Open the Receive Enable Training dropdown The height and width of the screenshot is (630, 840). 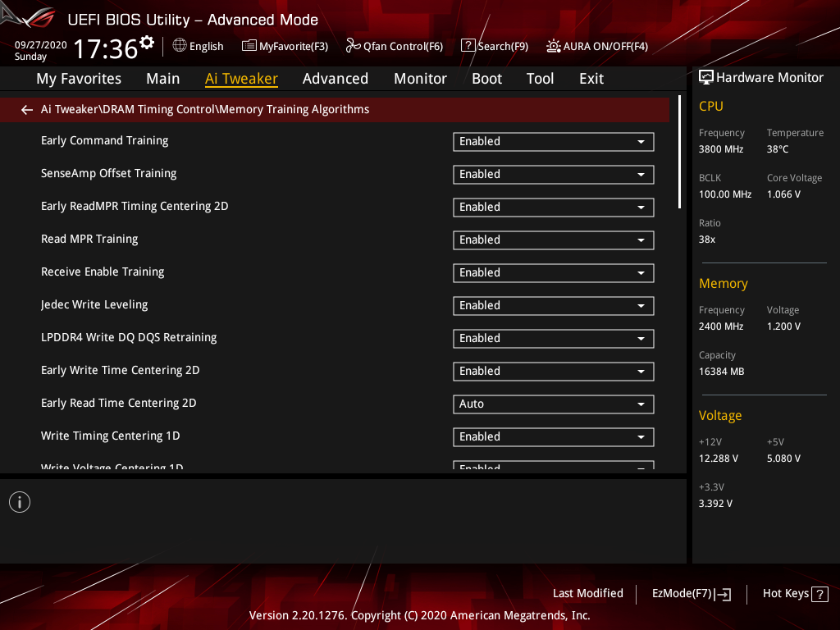tap(554, 273)
